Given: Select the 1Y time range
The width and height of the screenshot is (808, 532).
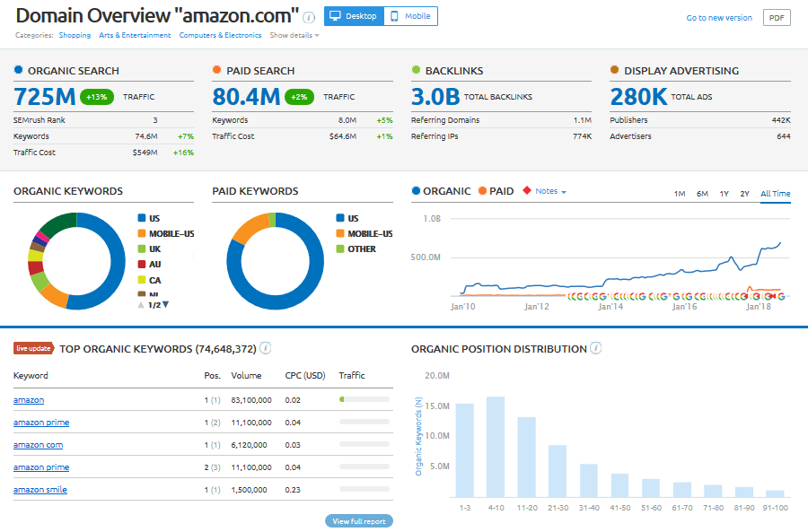Looking at the screenshot, I should coord(724,194).
